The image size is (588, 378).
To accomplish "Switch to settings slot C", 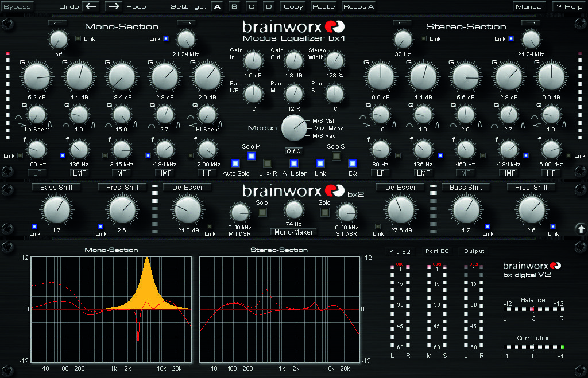I will click(x=252, y=6).
